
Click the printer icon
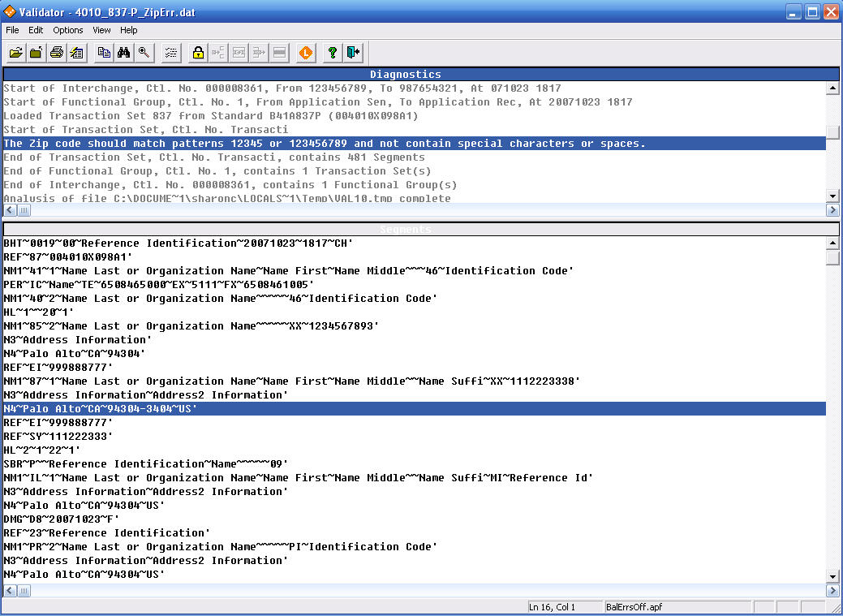(57, 53)
